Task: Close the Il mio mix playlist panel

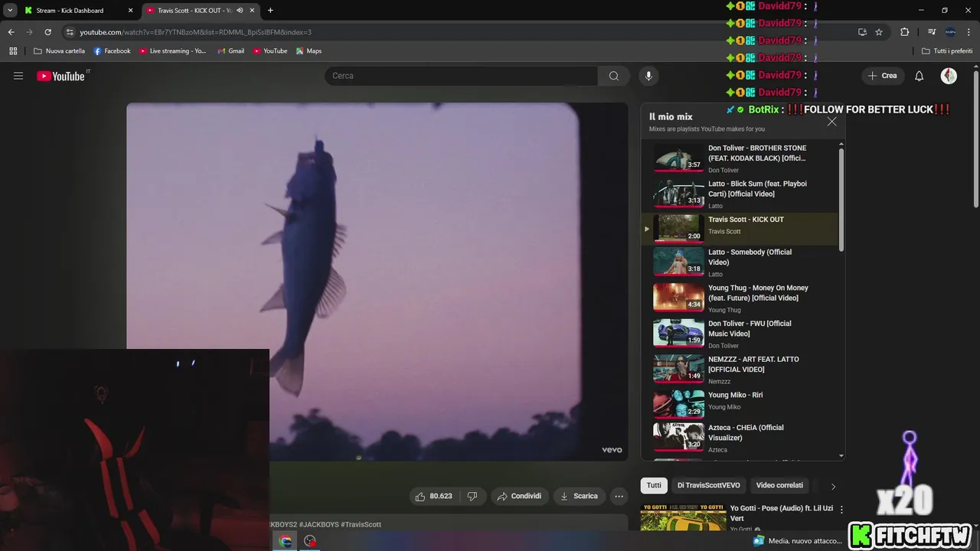Action: point(831,122)
